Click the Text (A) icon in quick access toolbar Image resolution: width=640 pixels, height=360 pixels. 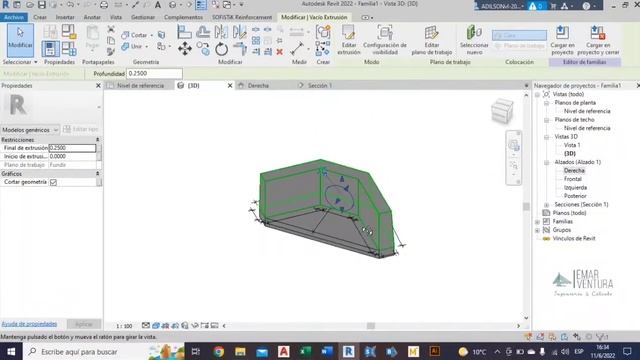coord(158,5)
